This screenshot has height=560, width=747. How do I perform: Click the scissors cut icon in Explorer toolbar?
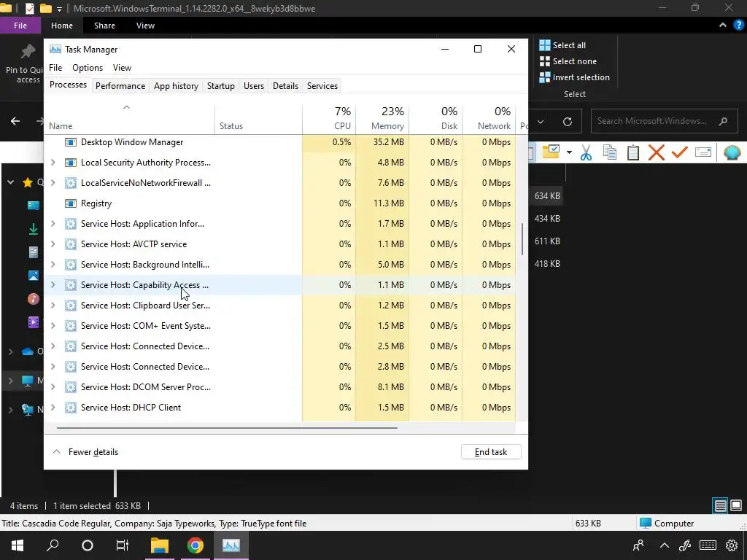tap(586, 153)
